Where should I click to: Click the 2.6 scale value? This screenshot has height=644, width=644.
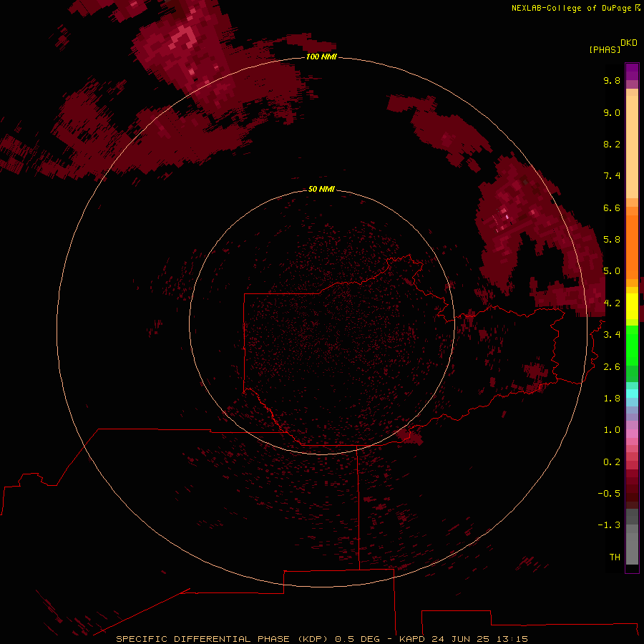(x=612, y=367)
